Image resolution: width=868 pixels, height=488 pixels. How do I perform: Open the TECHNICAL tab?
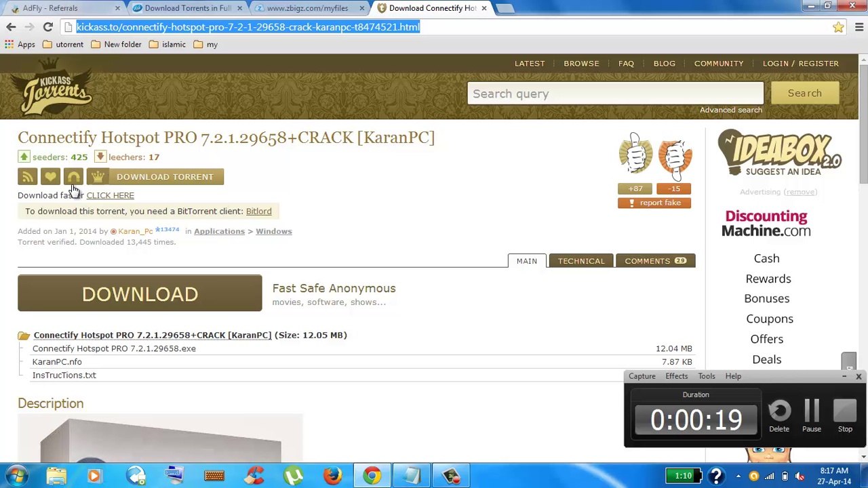coord(581,261)
